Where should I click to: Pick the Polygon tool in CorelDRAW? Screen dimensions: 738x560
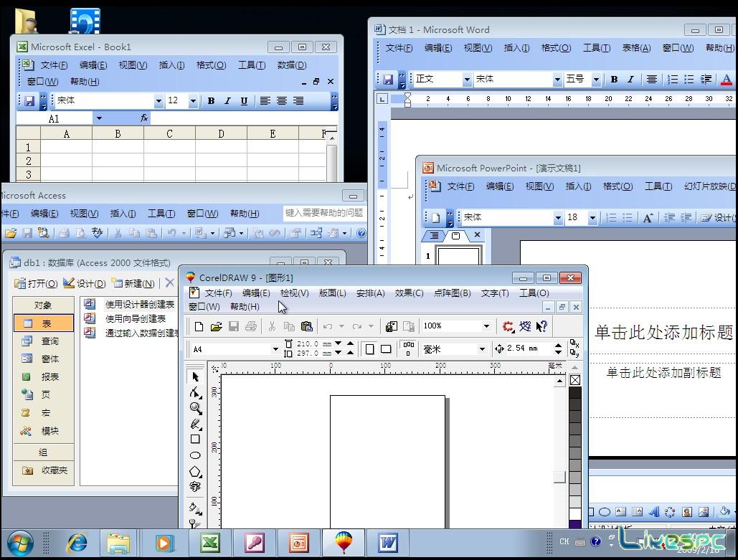tap(195, 471)
